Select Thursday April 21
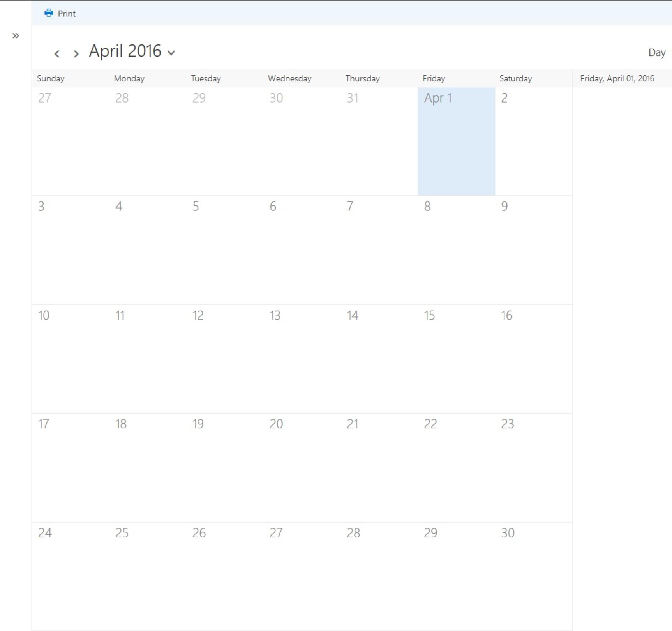The image size is (672, 631). pos(379,467)
